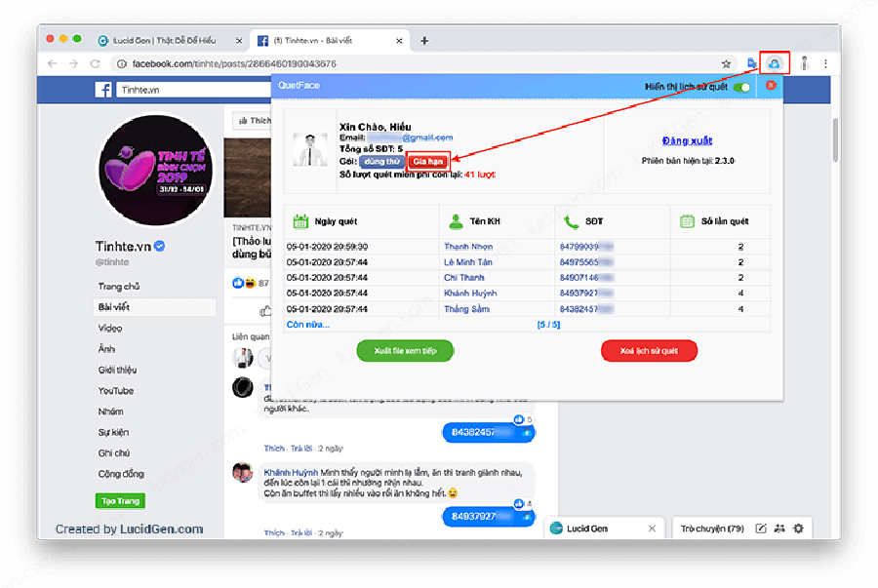Bookmark this page with the star icon
The height and width of the screenshot is (588, 878).
(726, 63)
